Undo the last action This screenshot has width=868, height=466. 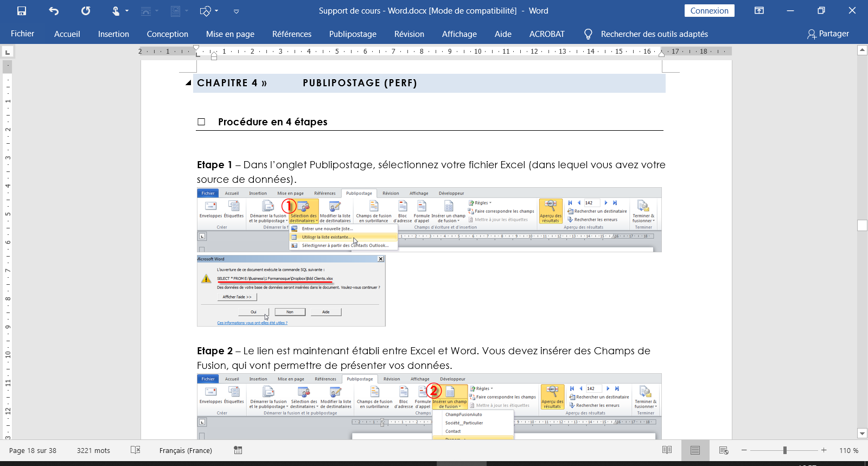point(54,11)
